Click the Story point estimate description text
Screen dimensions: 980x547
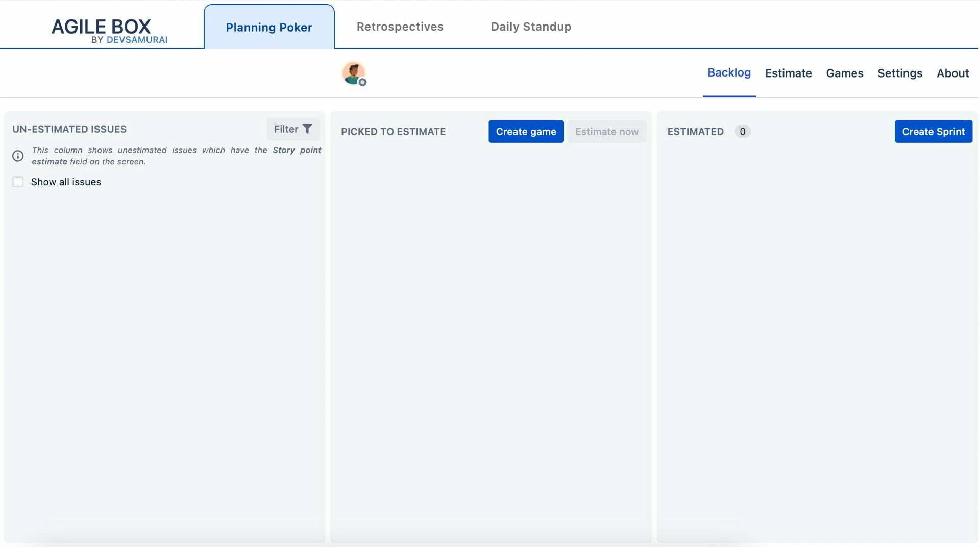(x=176, y=156)
